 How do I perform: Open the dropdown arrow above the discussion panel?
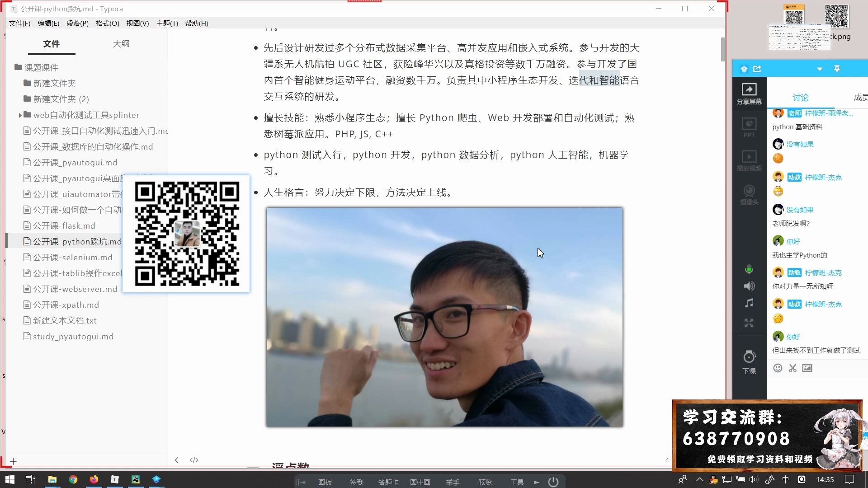tap(819, 69)
